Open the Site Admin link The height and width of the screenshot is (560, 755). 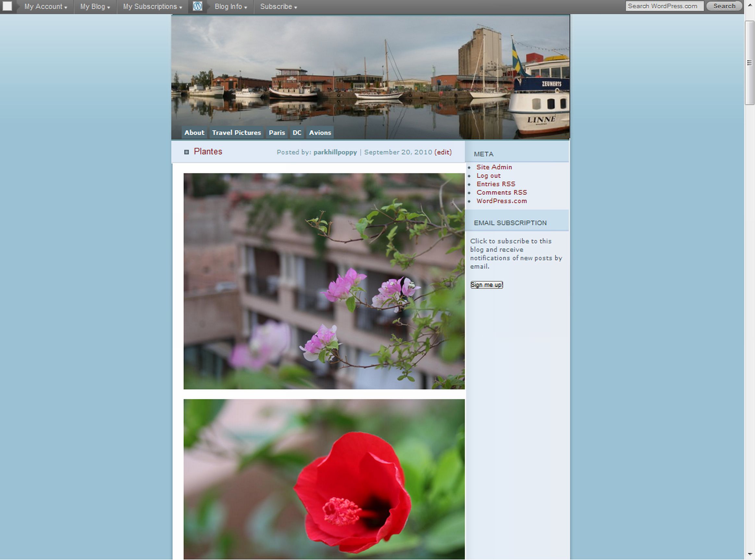pyautogui.click(x=494, y=167)
